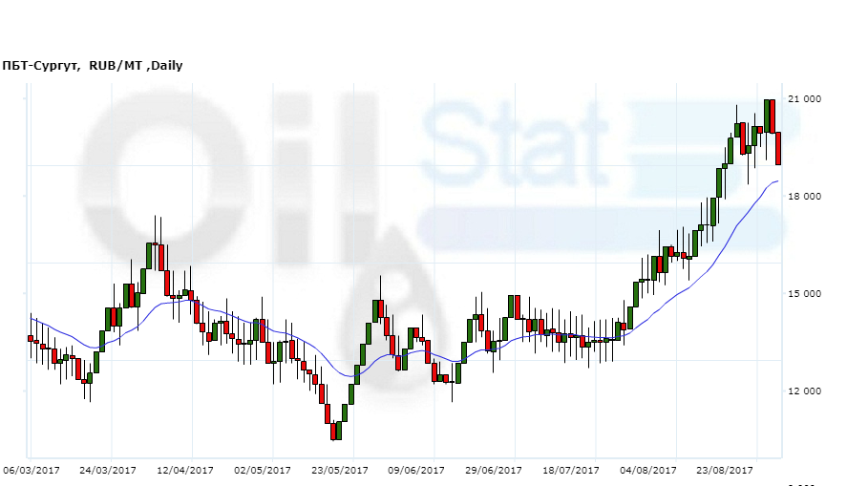Select the lowest candle at the chart bottom
Viewport: 868px width, 486px height.
point(336,432)
